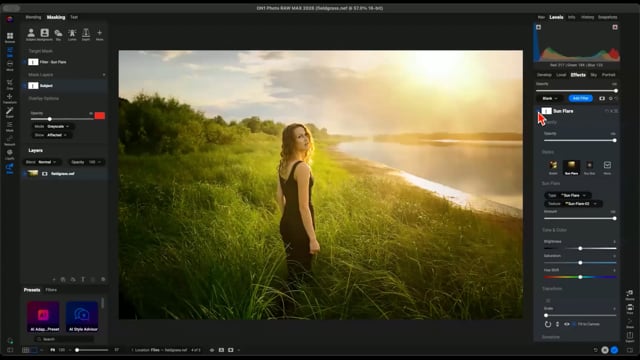This screenshot has width=640, height=360.
Task: Create a Background mask
Action: tap(44, 34)
